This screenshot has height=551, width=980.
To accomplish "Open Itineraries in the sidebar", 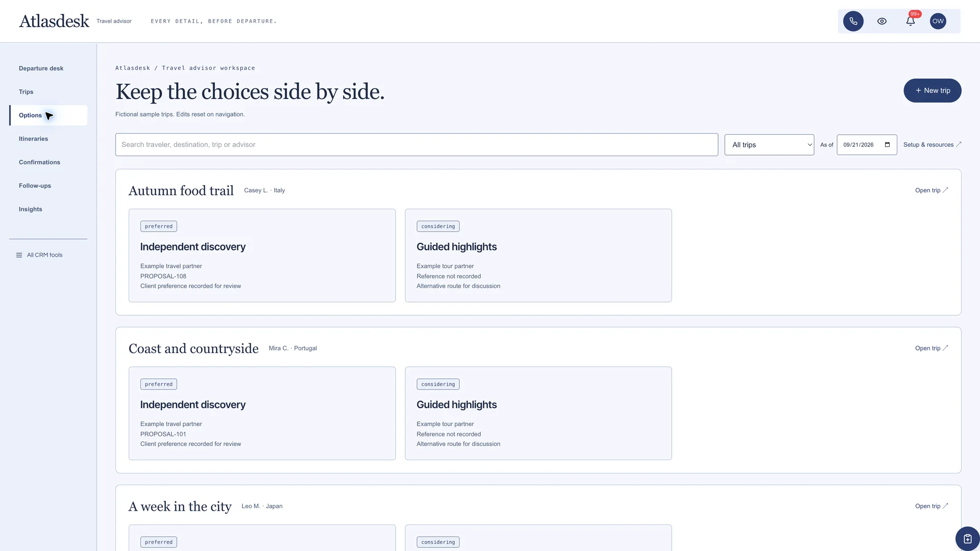I will pos(48,139).
